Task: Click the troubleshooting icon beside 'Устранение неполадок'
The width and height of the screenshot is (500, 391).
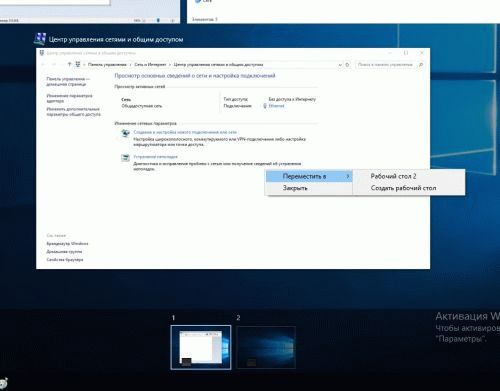Action: 125,158
